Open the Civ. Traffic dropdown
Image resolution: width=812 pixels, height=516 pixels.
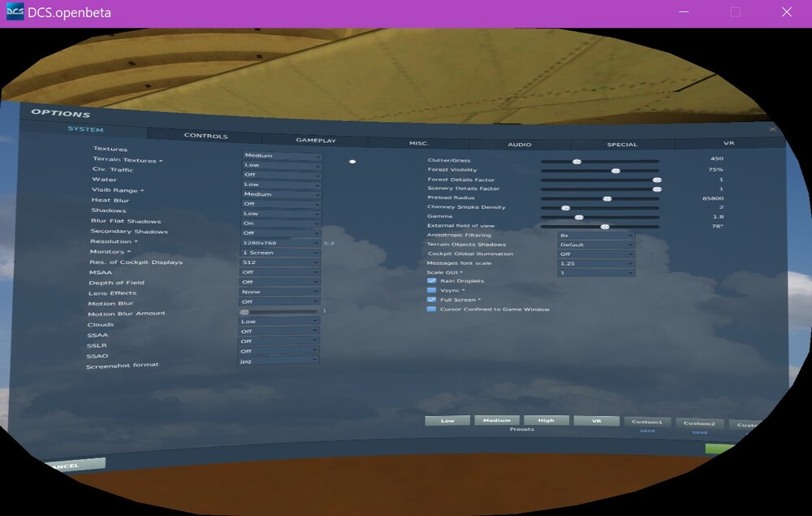click(x=283, y=175)
